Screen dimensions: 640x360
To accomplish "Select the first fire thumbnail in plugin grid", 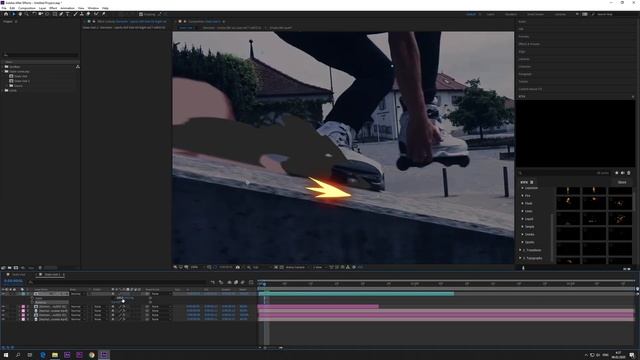I will click(568, 191).
